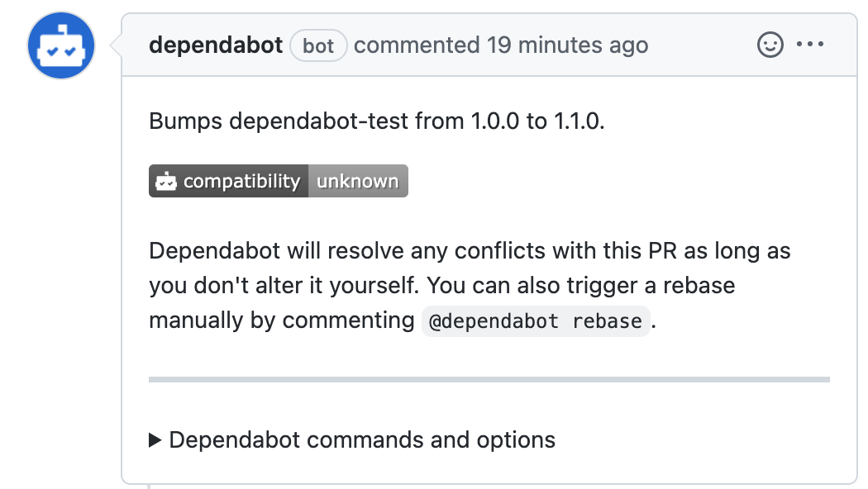
Task: Select the @dependabot rebase code snippet
Action: tap(535, 320)
